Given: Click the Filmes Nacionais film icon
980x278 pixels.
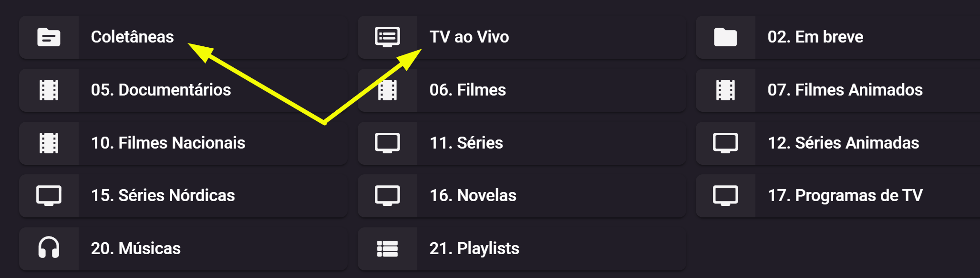Looking at the screenshot, I should coord(49,143).
